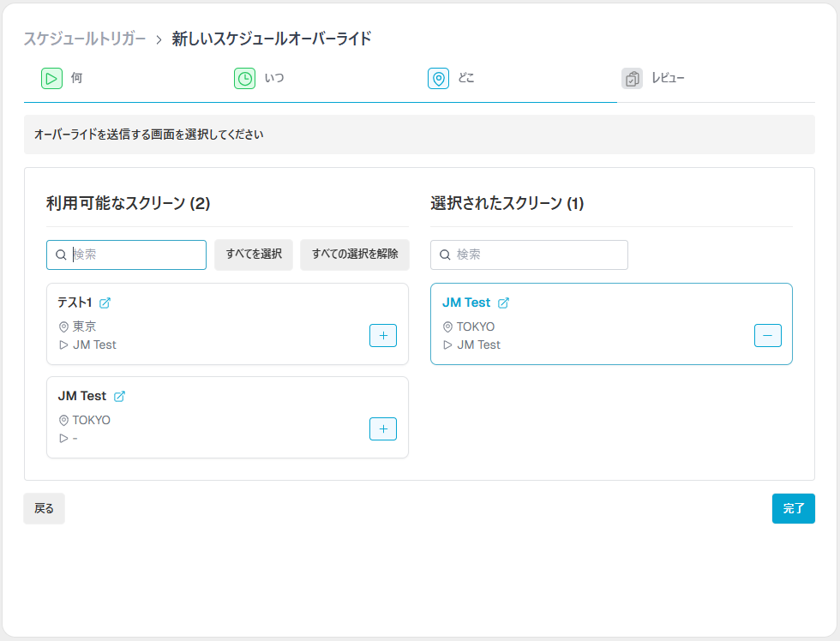Click the テスト1 screen name
This screenshot has width=840, height=641.
coord(75,303)
